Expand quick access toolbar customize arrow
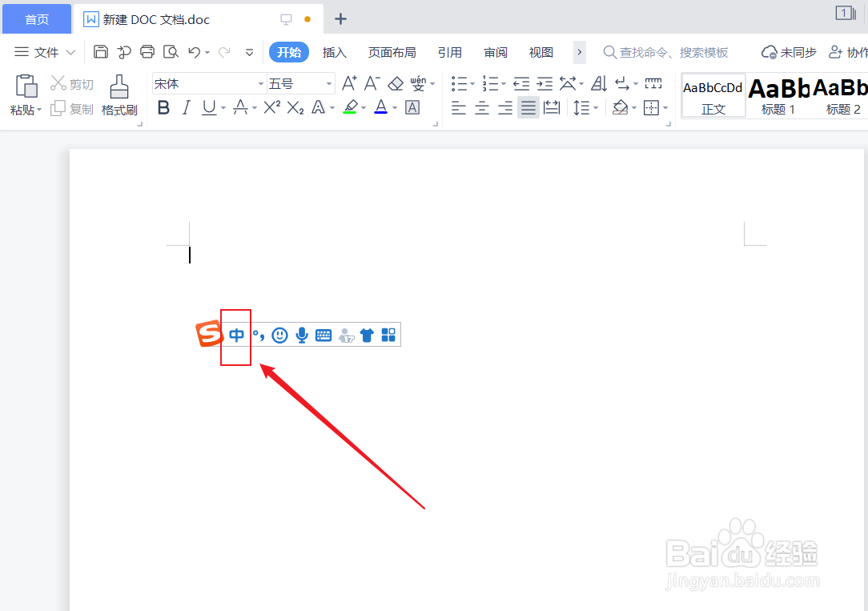Viewport: 868px width, 611px height. pyautogui.click(x=250, y=53)
